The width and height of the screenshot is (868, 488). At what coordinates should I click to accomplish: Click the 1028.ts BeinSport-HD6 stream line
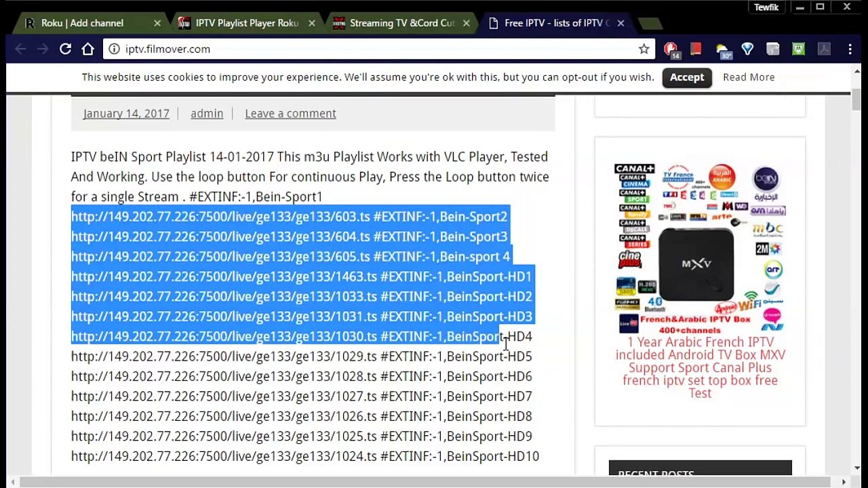click(x=301, y=376)
